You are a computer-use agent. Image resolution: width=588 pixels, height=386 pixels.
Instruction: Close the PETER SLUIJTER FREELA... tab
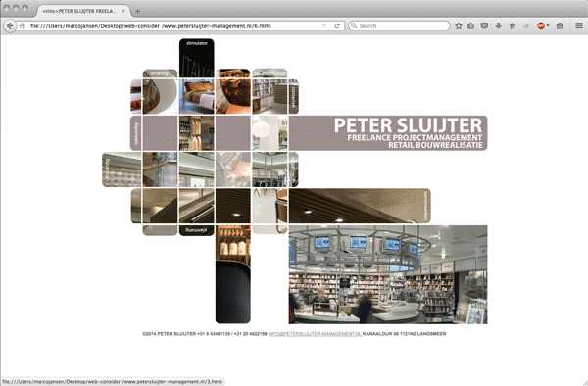123,11
